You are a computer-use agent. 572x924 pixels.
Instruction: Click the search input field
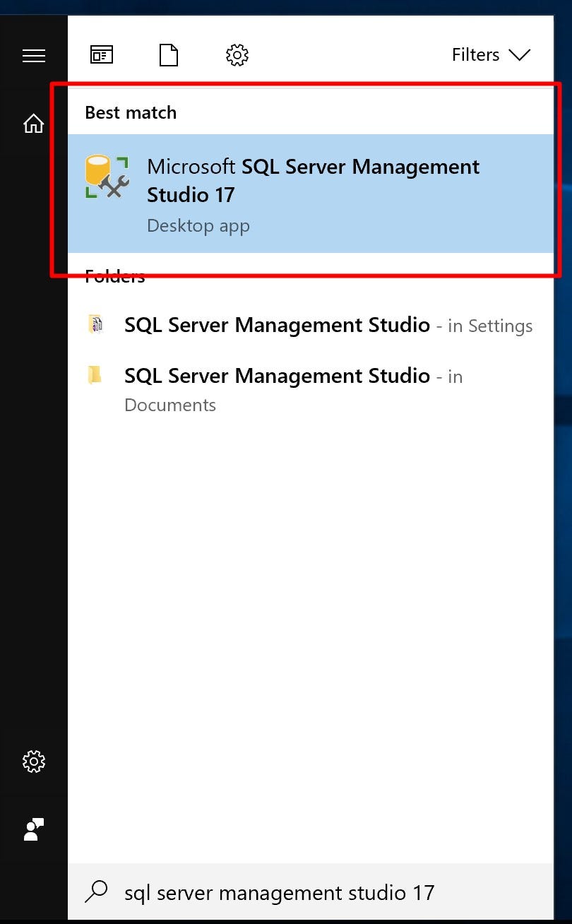(x=282, y=892)
